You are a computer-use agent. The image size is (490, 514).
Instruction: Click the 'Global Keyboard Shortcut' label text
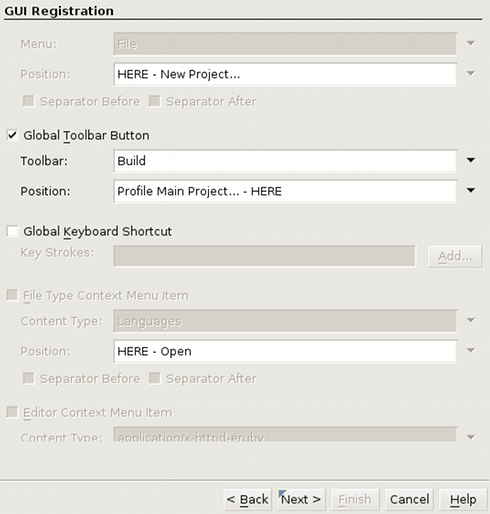(98, 231)
